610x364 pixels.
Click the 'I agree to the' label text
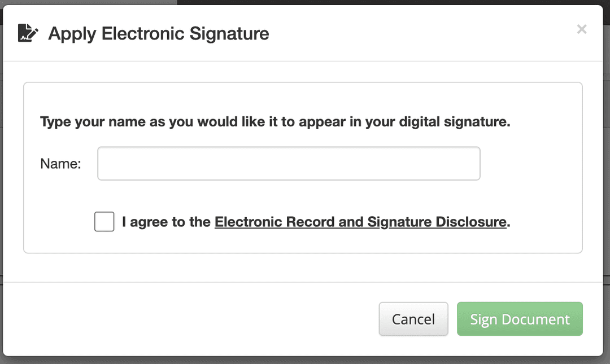click(x=166, y=222)
